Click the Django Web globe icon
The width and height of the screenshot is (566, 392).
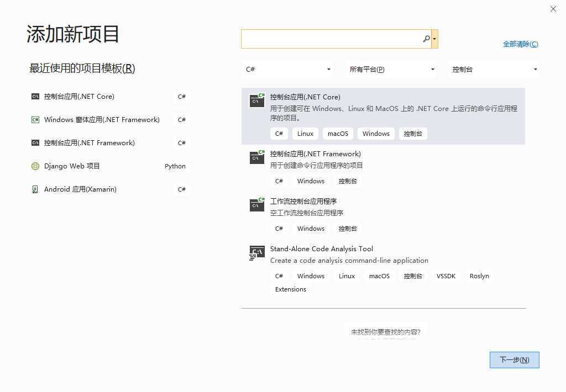[35, 166]
